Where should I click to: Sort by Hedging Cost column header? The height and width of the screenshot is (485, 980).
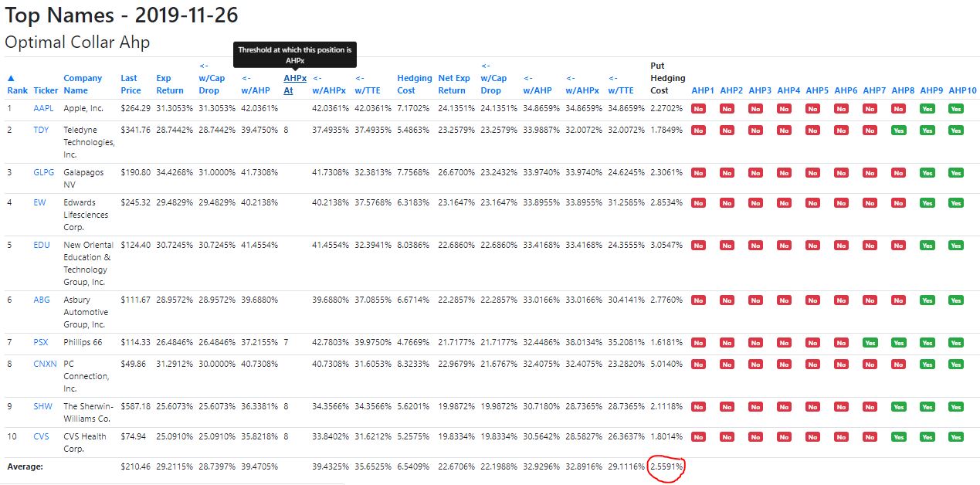[415, 84]
